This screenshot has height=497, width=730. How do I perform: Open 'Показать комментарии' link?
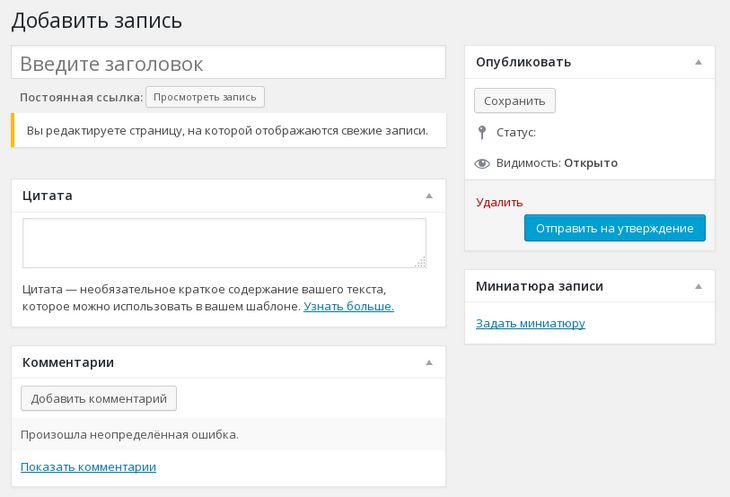click(88, 467)
